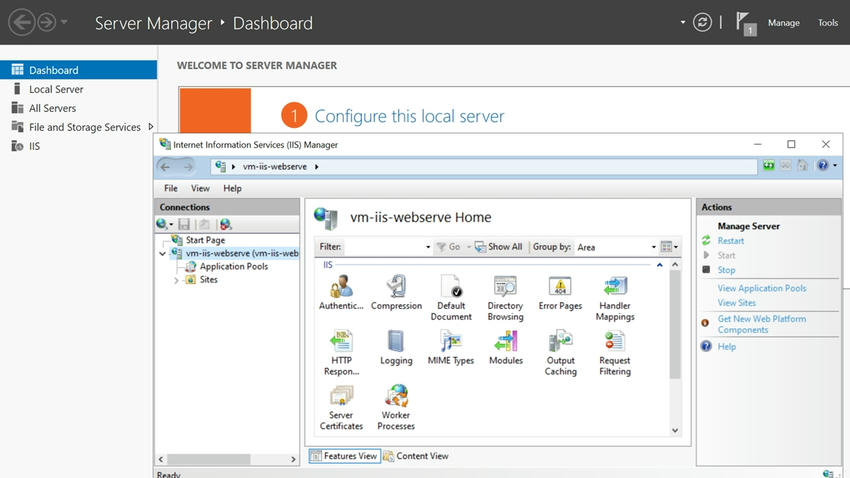The image size is (850, 478).
Task: Switch to the Content View tab
Action: pos(416,456)
